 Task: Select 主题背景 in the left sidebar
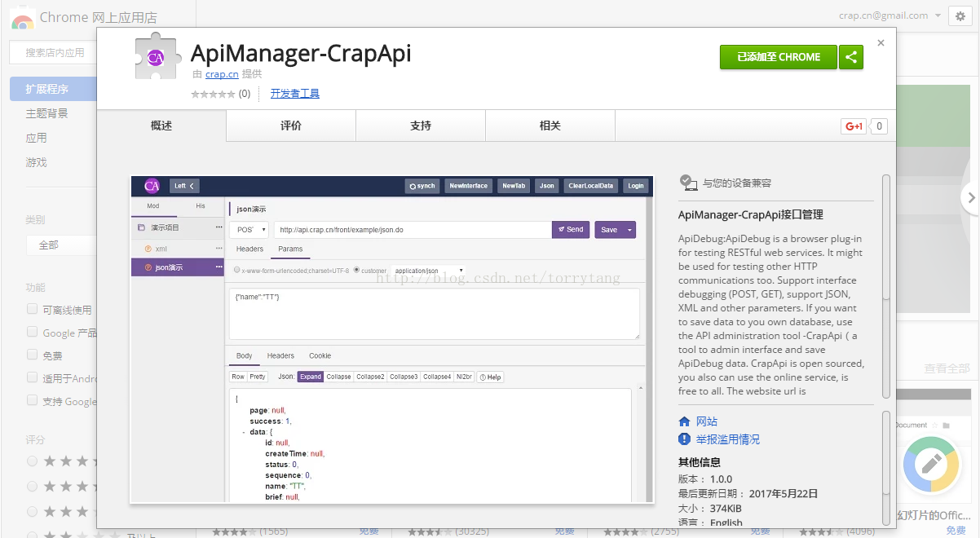[x=47, y=113]
